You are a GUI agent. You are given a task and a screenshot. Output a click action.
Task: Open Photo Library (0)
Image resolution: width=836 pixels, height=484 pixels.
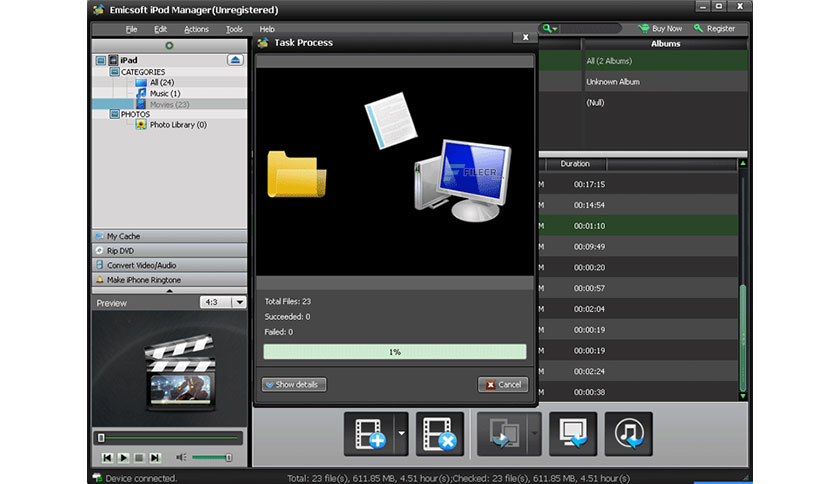[178, 125]
